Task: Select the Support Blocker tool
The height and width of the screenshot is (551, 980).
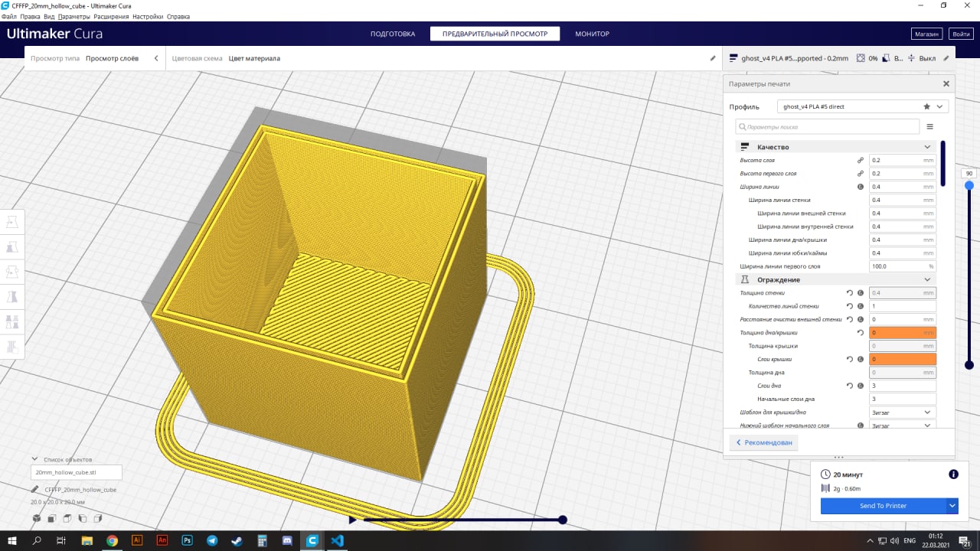Action: point(12,347)
